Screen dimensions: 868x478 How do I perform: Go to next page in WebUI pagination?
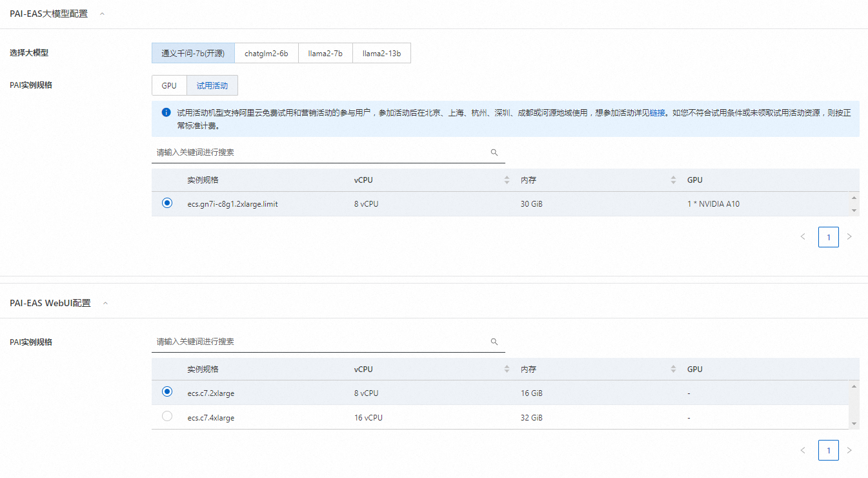point(849,450)
